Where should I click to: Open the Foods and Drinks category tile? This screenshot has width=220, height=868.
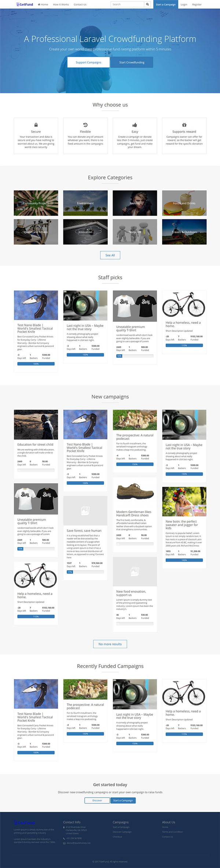[x=184, y=203]
